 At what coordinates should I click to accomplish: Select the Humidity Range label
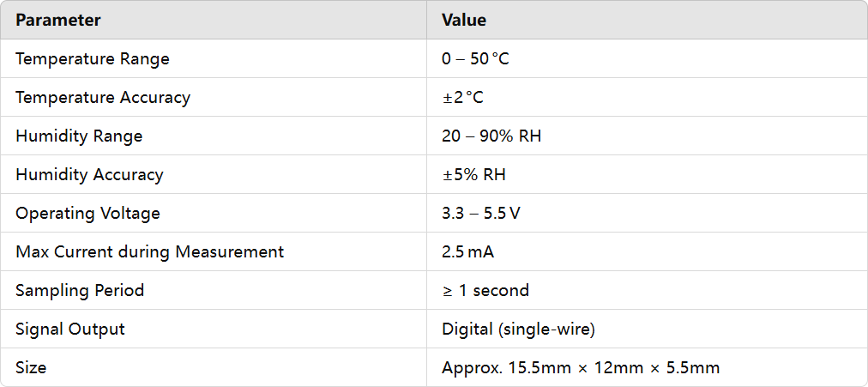coord(79,136)
